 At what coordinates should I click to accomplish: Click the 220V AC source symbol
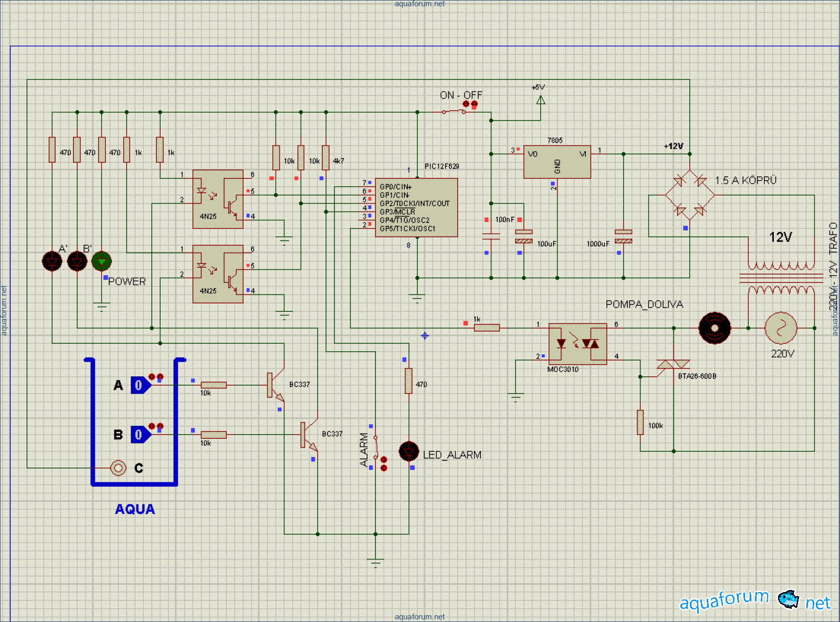tap(781, 328)
